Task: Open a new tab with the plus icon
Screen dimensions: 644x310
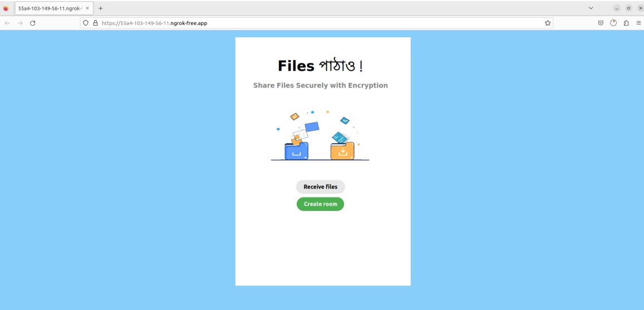Action: point(101,8)
